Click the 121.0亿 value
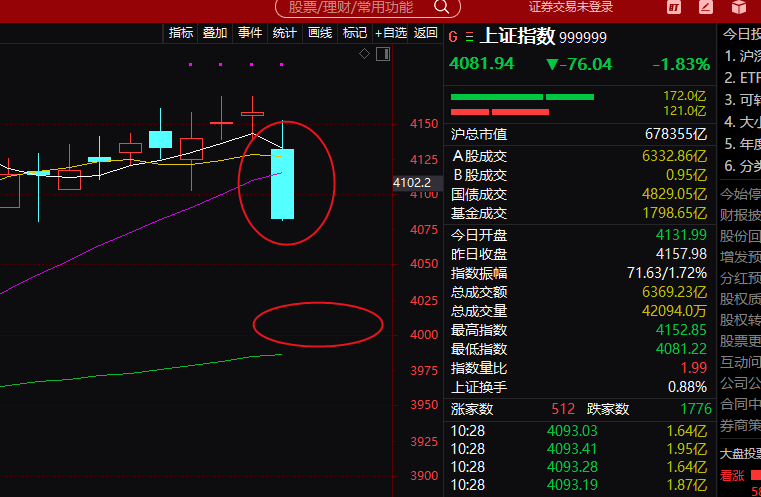Screen dimensions: 761x497 tap(685, 111)
